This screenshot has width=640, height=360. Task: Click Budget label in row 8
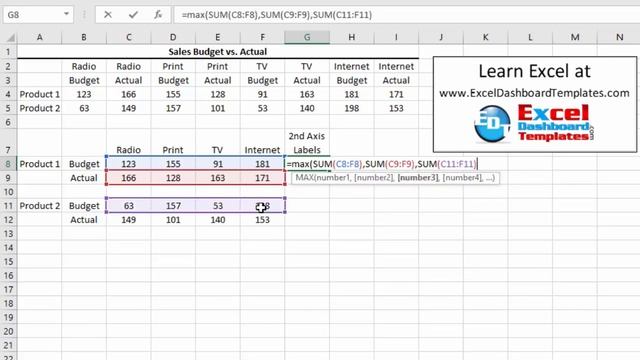84,164
